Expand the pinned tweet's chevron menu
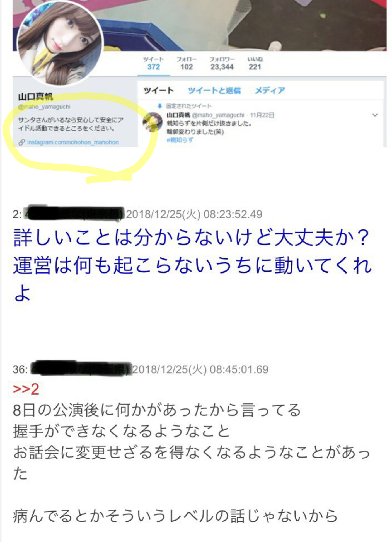 coord(375,115)
